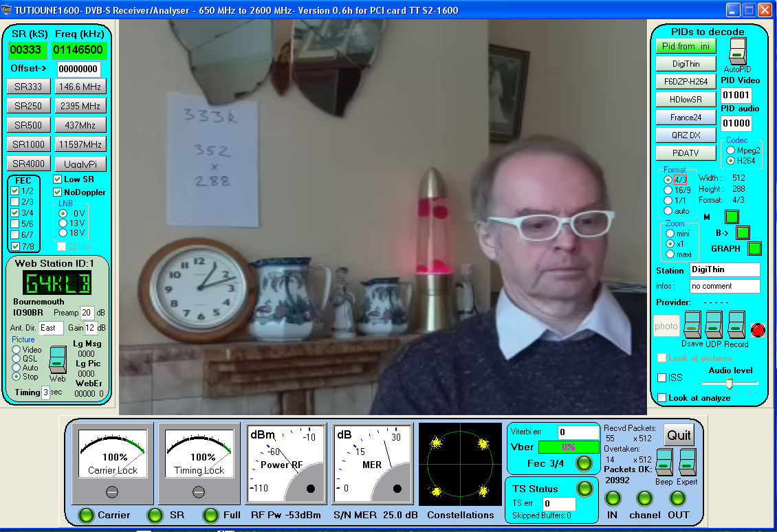The width and height of the screenshot is (777, 532).
Task: Uncheck the Low SR checkbox
Action: (58, 179)
